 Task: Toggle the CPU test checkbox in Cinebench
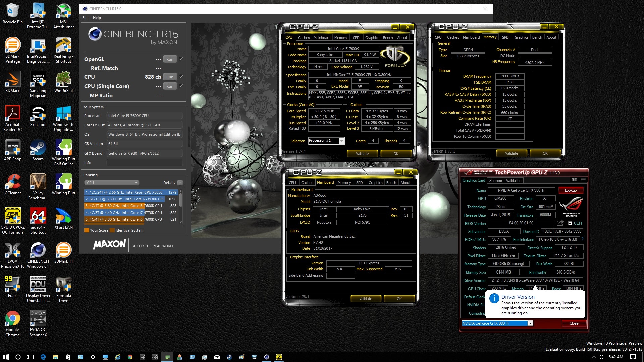[x=181, y=77]
